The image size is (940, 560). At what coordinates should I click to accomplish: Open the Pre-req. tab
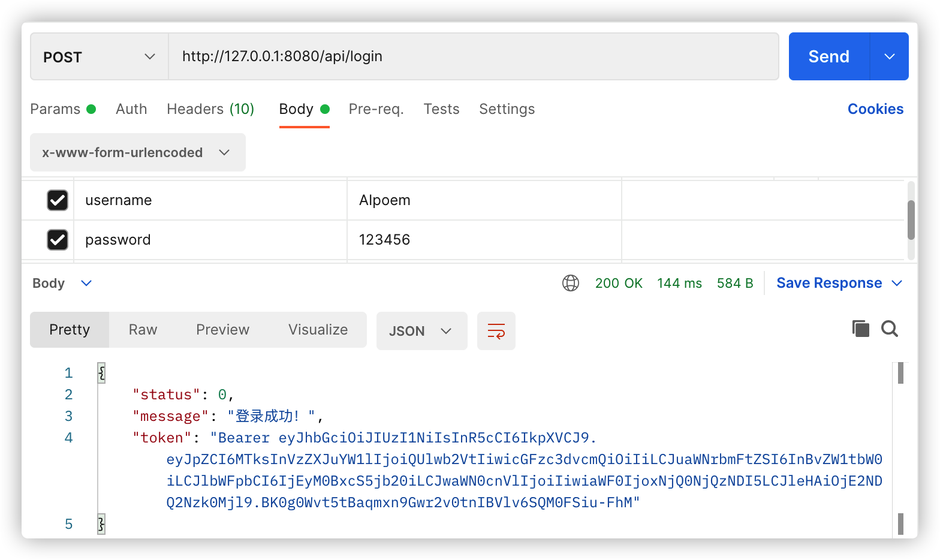[376, 109]
